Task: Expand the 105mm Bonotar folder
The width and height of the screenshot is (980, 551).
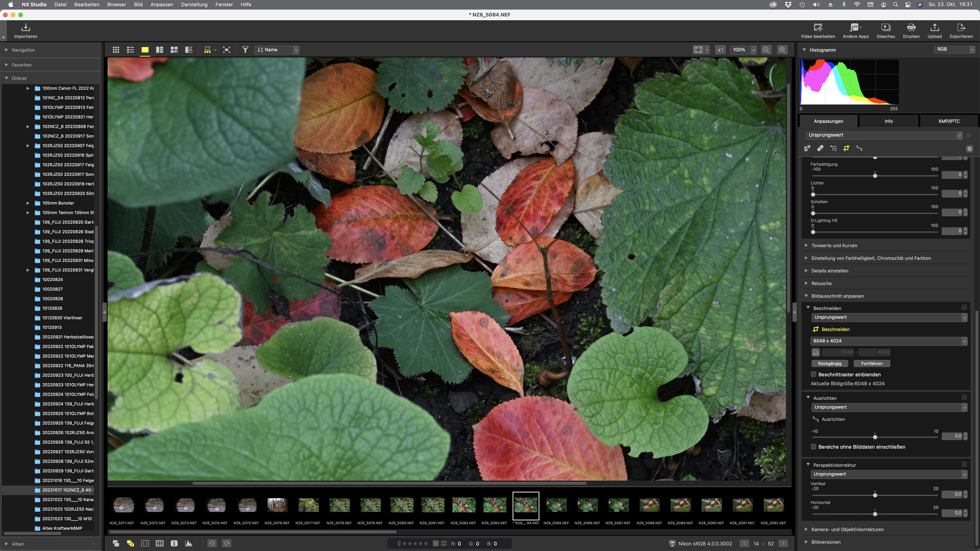Action: (28, 203)
